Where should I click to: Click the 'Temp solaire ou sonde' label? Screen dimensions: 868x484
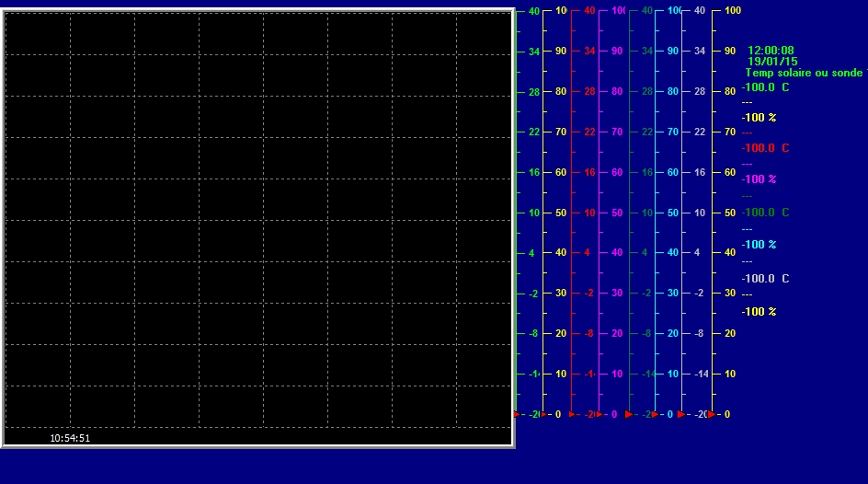point(805,72)
